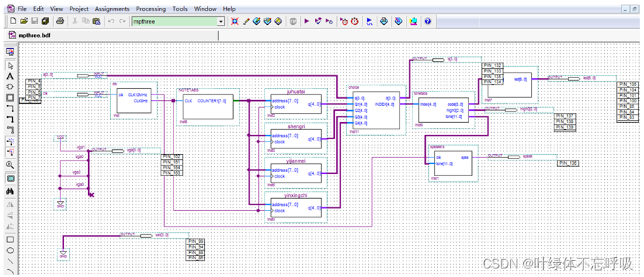
Task: Open the Window menu
Action: click(205, 9)
